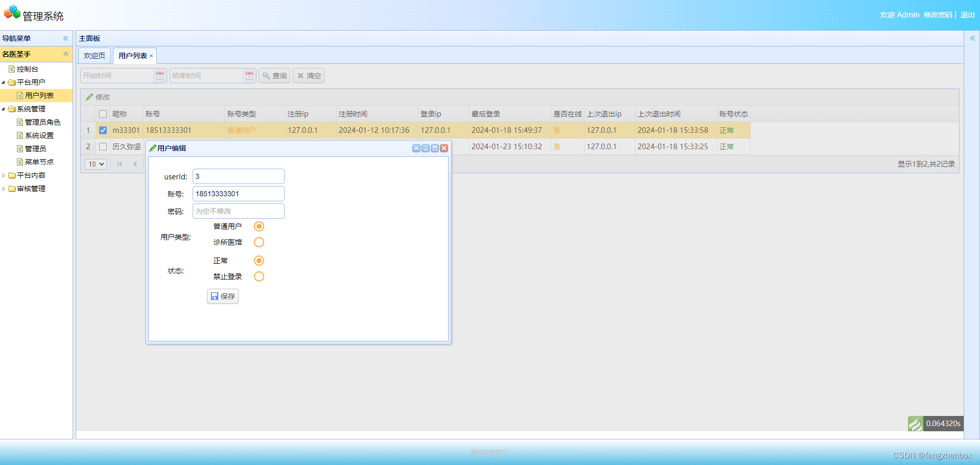The height and width of the screenshot is (465, 980).
Task: Sort by the 最后登录 column header
Action: (x=510, y=114)
